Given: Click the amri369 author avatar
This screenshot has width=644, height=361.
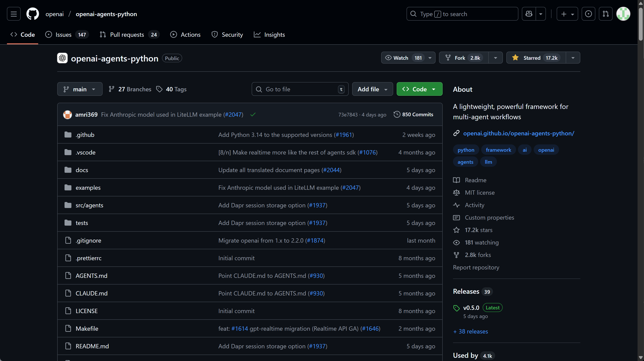Looking at the screenshot, I should click(x=68, y=115).
